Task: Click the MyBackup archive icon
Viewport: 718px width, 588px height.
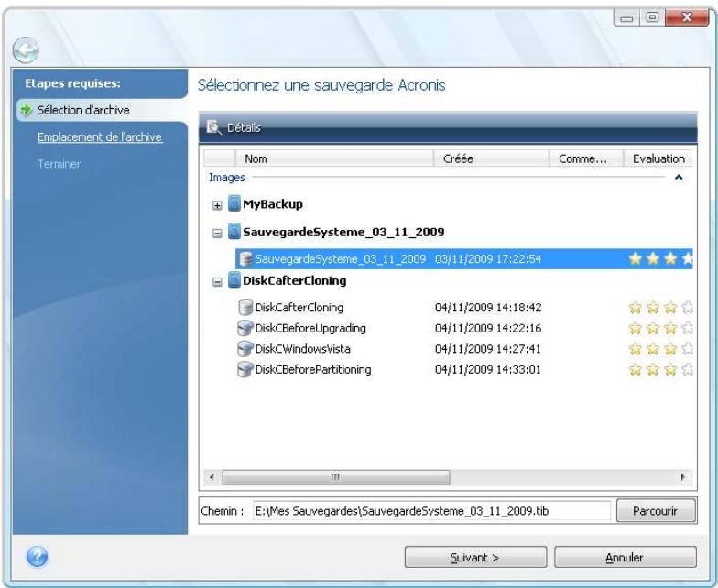Action: (x=234, y=203)
